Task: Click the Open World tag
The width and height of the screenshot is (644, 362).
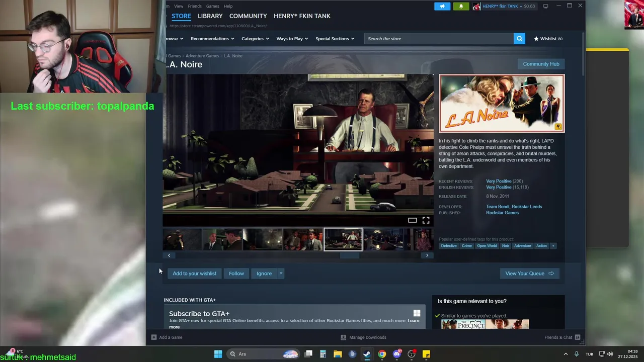Action: point(487,246)
